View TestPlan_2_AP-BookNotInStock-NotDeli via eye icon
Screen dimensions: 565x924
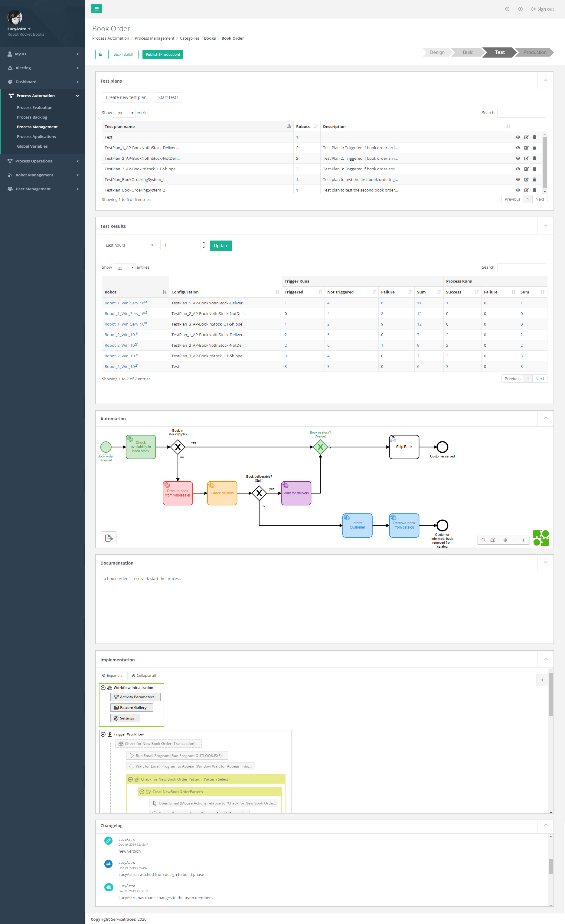518,158
